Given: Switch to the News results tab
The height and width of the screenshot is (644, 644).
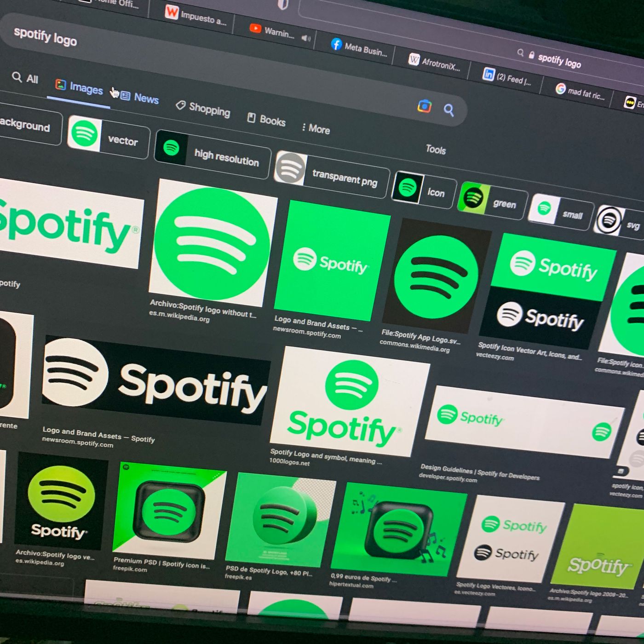Looking at the screenshot, I should (139, 98).
